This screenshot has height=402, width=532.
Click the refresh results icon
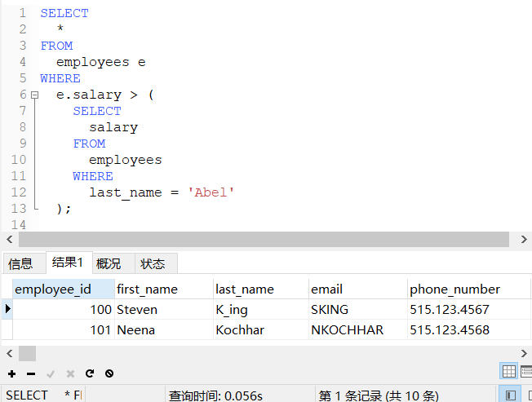point(90,373)
